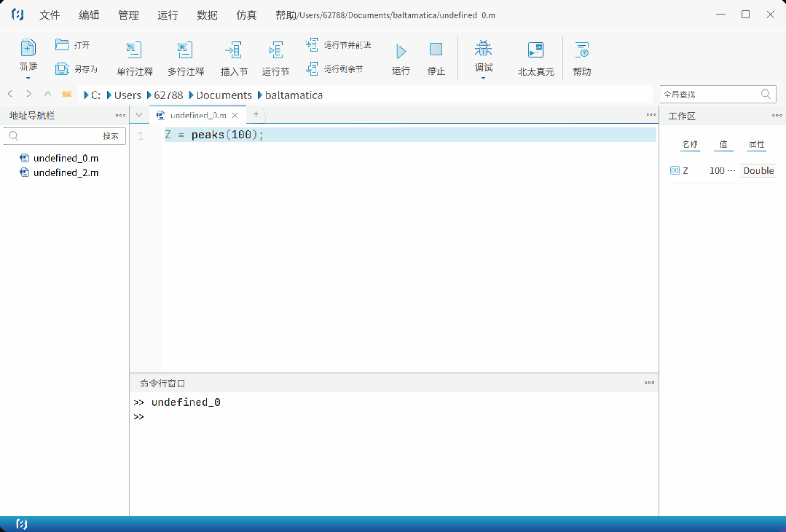Open the Baltam Zhenyuan (北太真元) tool
The height and width of the screenshot is (532, 786).
pyautogui.click(x=535, y=50)
